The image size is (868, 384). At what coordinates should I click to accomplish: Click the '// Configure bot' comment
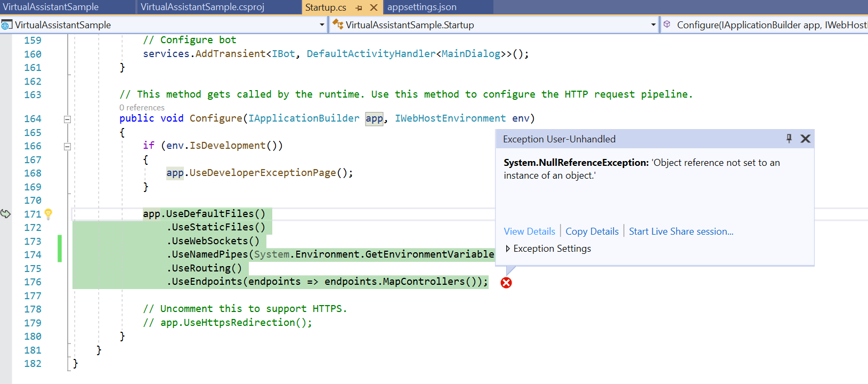(x=190, y=40)
